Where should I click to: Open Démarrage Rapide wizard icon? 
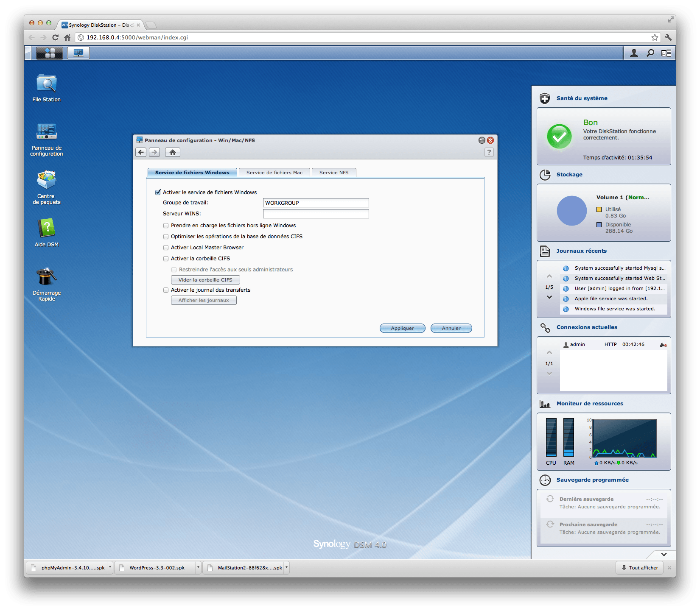coord(46,277)
